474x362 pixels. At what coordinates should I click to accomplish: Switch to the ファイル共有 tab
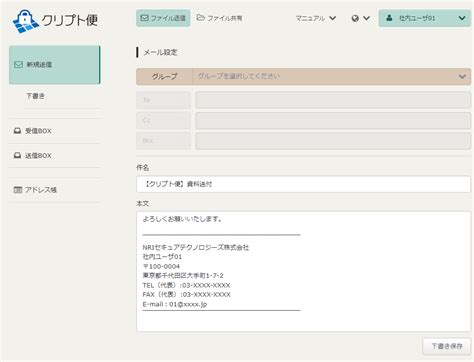pos(219,18)
